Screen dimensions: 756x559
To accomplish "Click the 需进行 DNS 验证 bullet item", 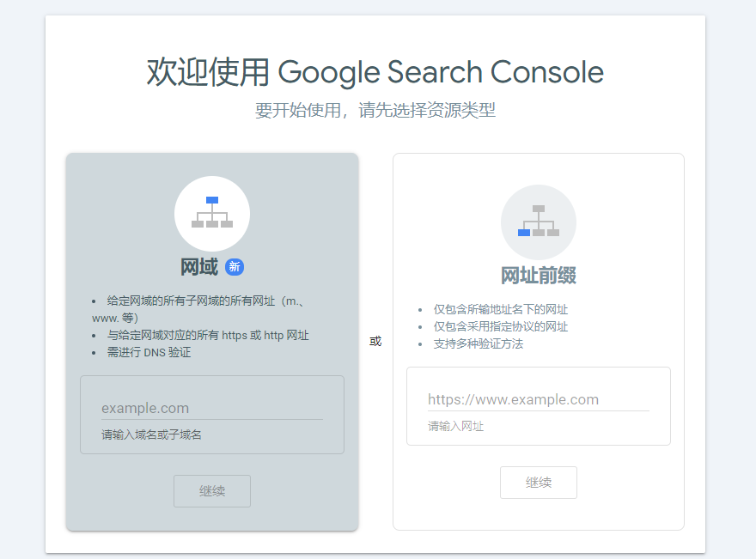I will (x=149, y=352).
